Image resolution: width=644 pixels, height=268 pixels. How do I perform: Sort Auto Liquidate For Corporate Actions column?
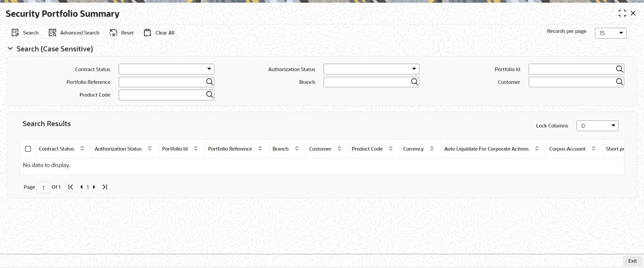click(x=537, y=149)
